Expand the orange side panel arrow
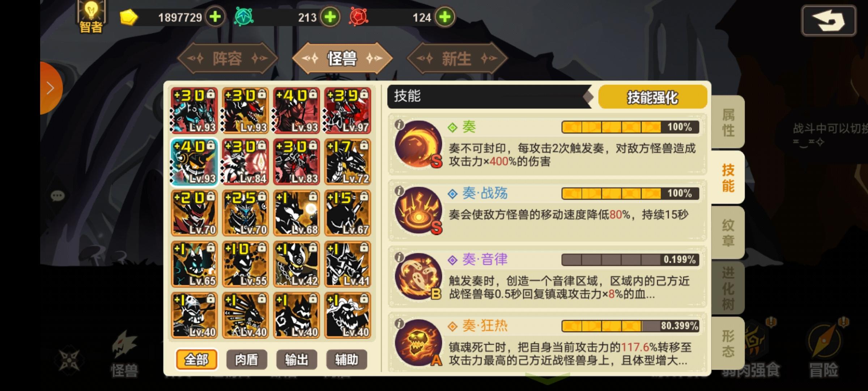This screenshot has height=391, width=868. [x=51, y=88]
